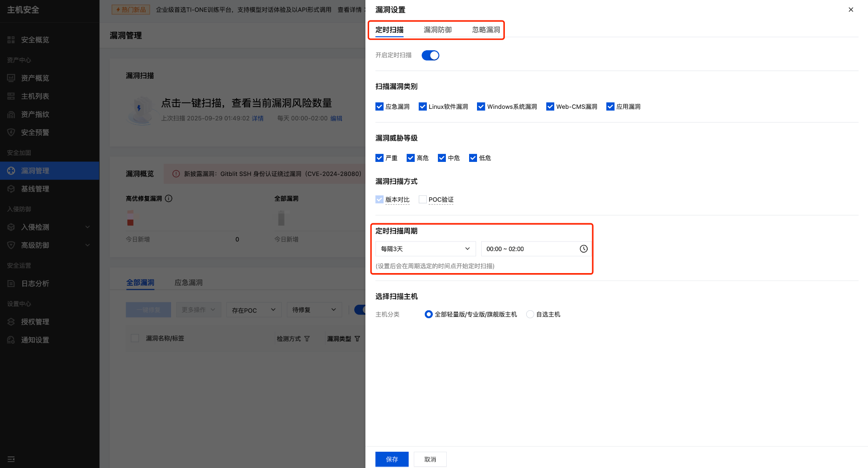Switch to the 漏洞防御 tab
This screenshot has height=468, width=868.
pos(437,30)
